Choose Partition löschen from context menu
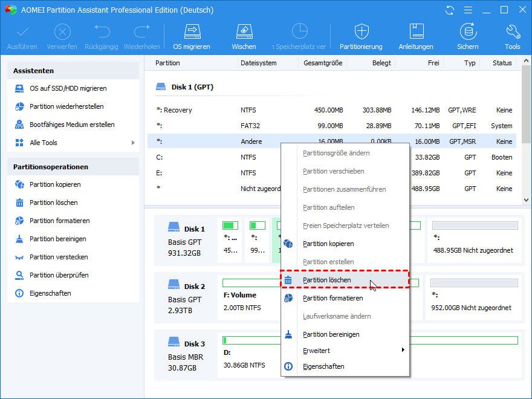 345,280
